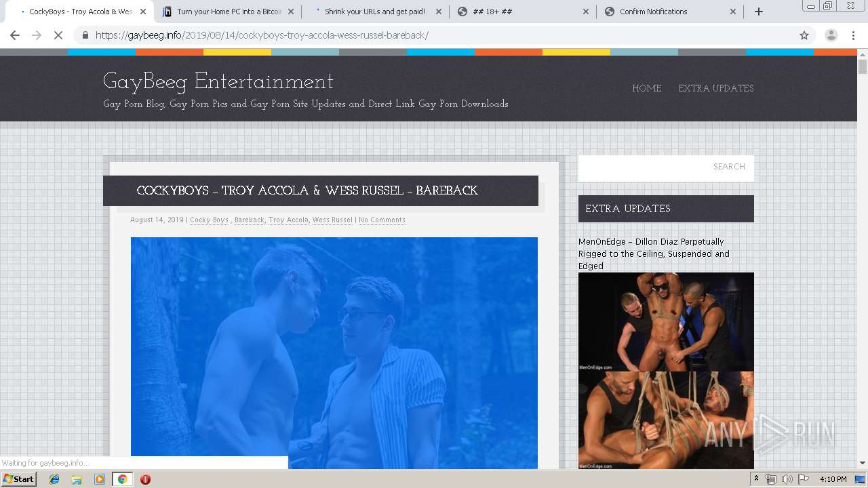The height and width of the screenshot is (488, 868).
Task: Close the Shrink your URLs tab
Action: pos(438,12)
